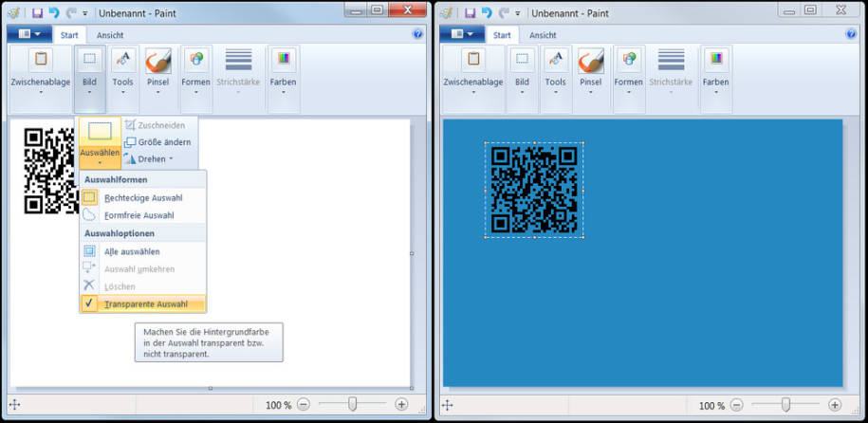Open Formen shapes in left Paint window
This screenshot has width=868, height=423.
[195, 79]
